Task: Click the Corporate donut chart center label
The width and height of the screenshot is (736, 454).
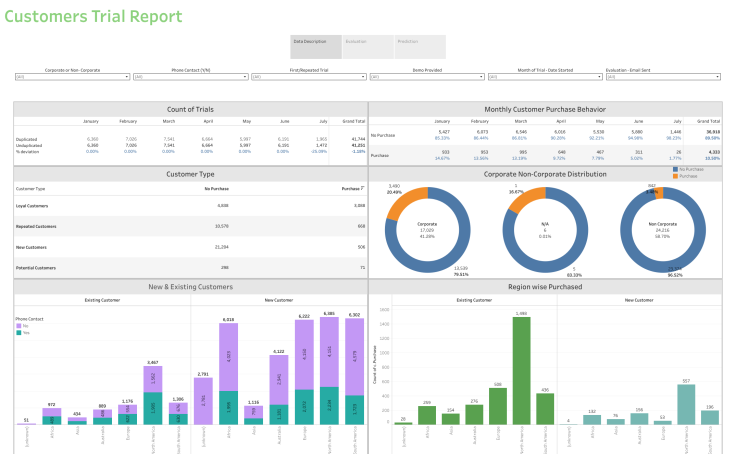Action: click(427, 230)
